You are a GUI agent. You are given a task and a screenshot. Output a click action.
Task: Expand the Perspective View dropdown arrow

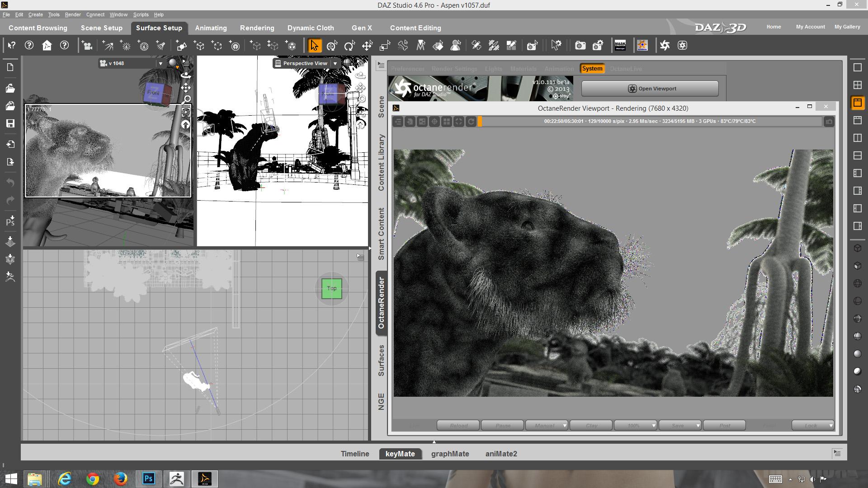(335, 64)
